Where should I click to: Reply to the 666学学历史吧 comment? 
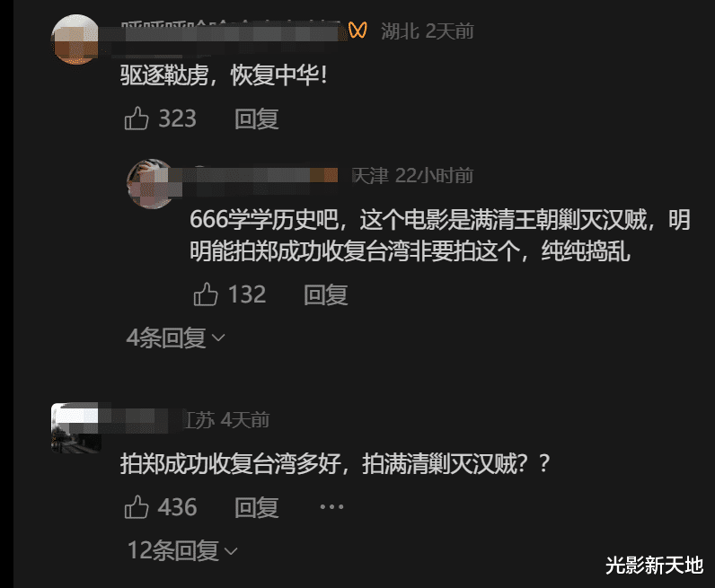pyautogui.click(x=325, y=294)
